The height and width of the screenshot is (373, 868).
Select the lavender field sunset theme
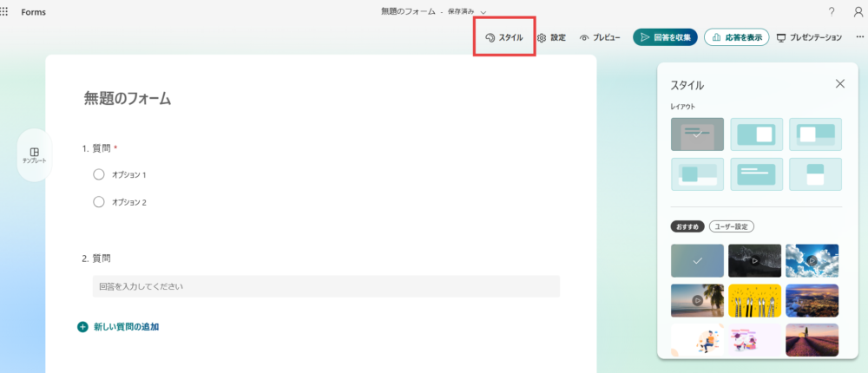click(812, 340)
